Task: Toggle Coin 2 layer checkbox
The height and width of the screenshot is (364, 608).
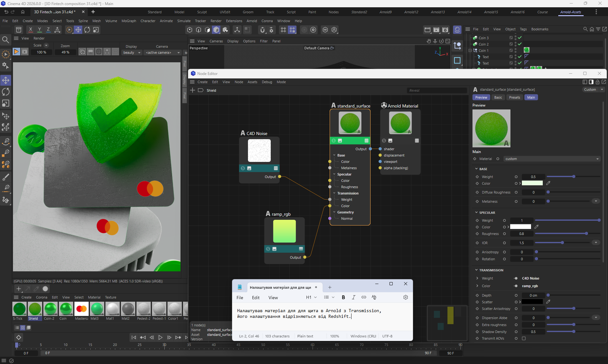Action: coord(511,44)
